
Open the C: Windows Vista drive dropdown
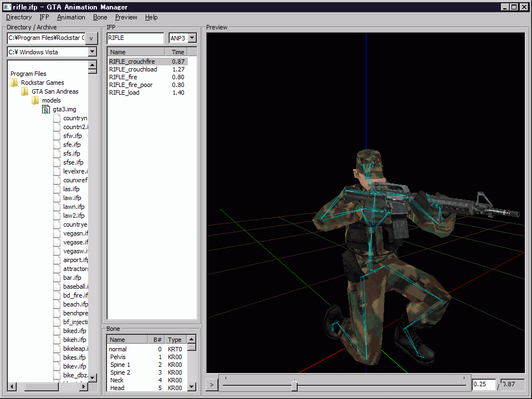click(x=93, y=52)
